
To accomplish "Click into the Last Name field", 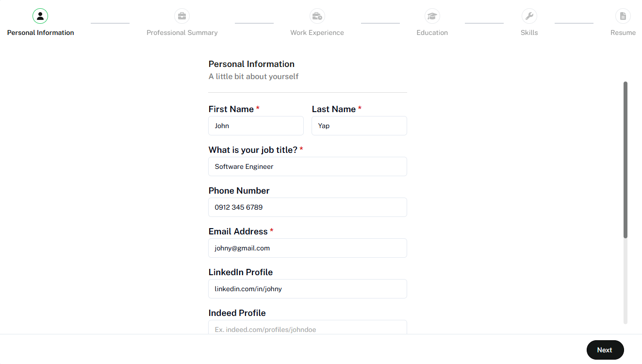I will coord(359,126).
